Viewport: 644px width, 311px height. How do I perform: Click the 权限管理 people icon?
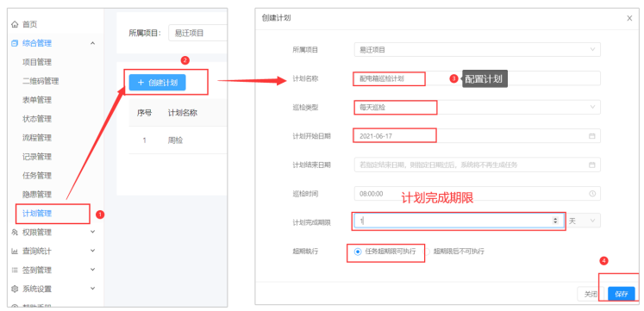(x=15, y=233)
